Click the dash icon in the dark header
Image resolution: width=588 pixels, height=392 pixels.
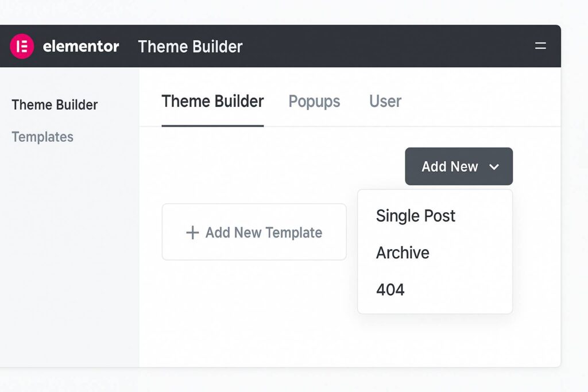(540, 46)
